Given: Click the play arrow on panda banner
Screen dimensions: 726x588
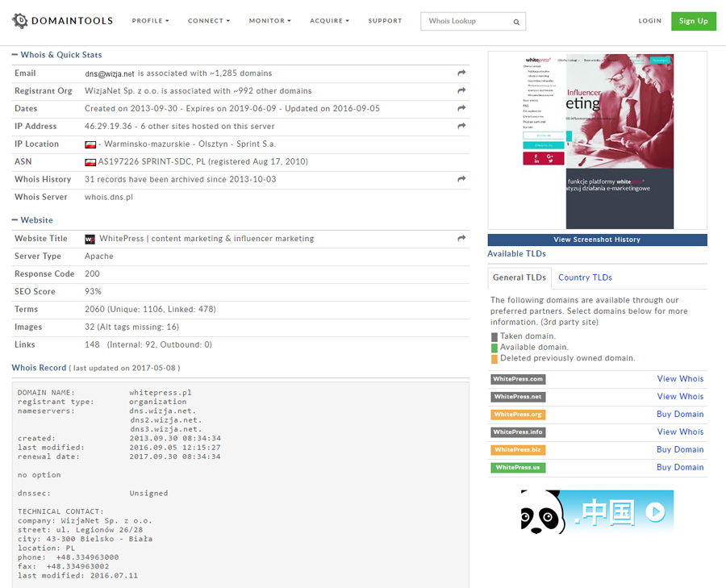Looking at the screenshot, I should tap(654, 511).
